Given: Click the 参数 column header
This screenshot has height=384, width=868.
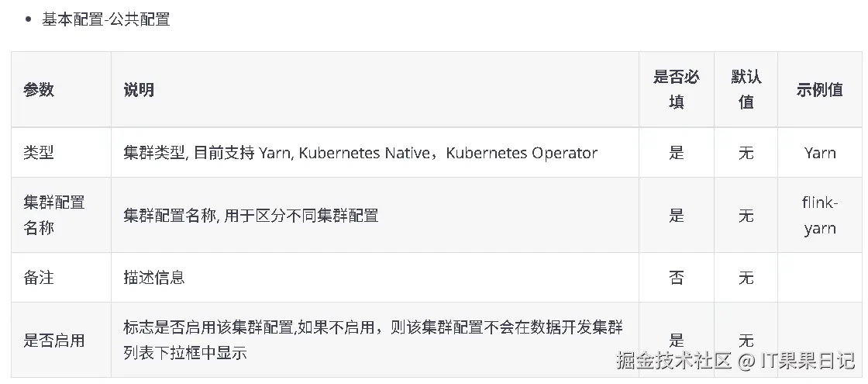Looking at the screenshot, I should click(39, 90).
